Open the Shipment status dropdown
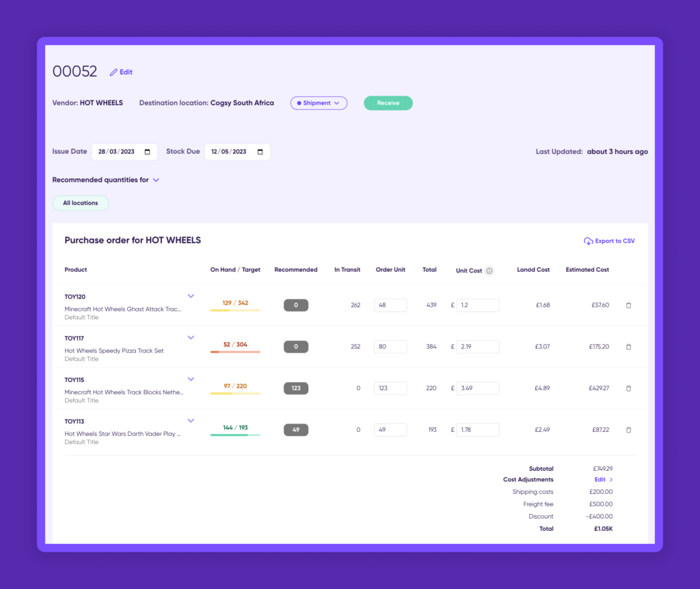The height and width of the screenshot is (589, 700). pos(319,102)
